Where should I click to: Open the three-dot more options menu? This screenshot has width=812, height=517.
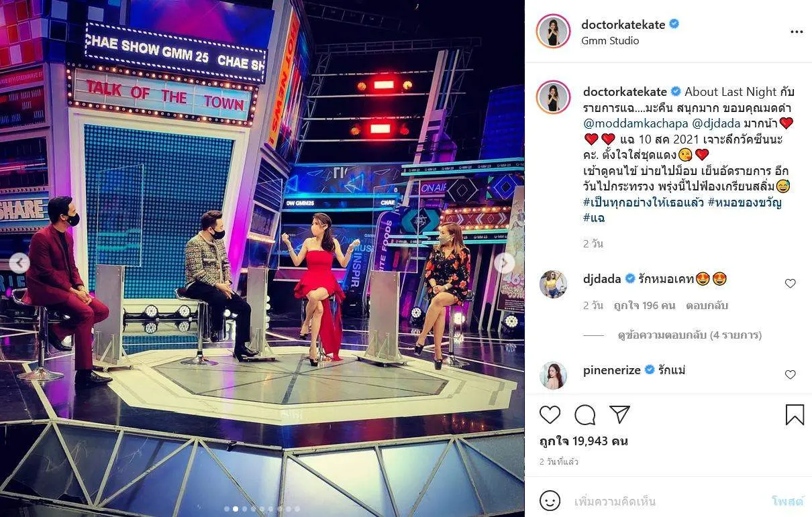click(797, 32)
